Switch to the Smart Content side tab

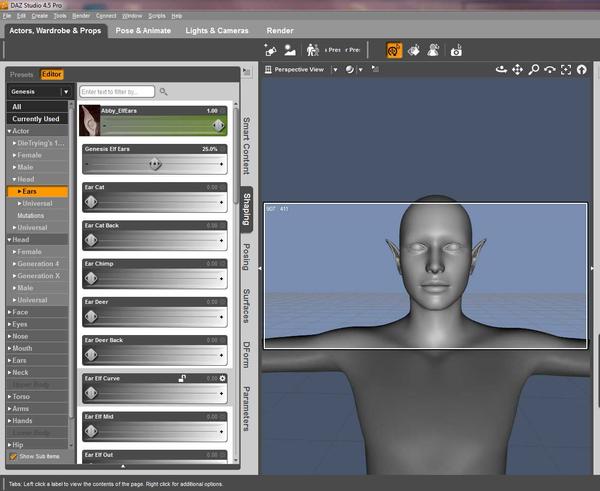coord(246,146)
